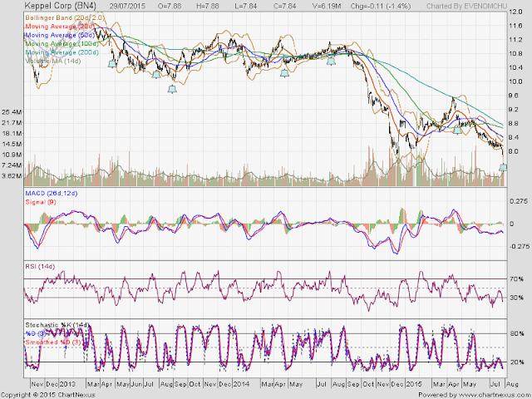Click the 0.275 MACD axis label
This screenshot has height=399, width=532.
(x=519, y=201)
